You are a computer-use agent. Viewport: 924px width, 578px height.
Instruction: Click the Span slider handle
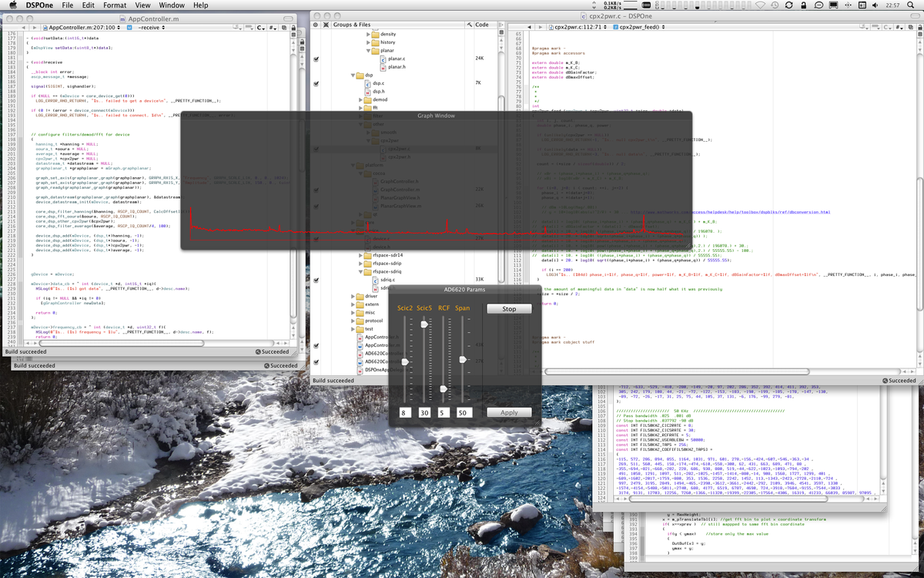click(x=463, y=359)
